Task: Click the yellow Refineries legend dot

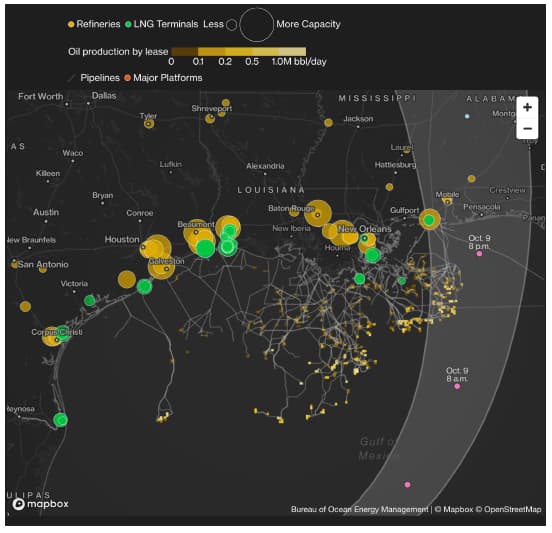Action: pyautogui.click(x=71, y=24)
